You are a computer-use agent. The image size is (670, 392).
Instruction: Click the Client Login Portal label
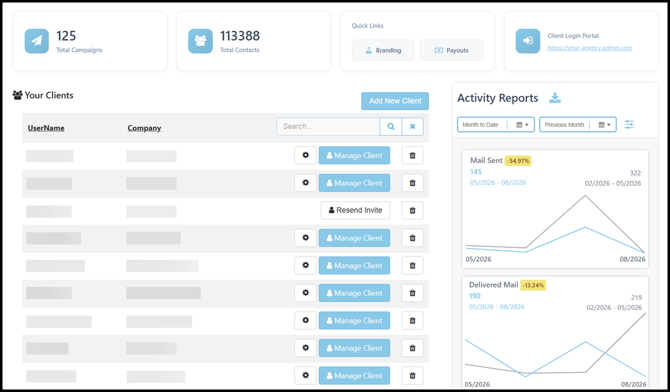[x=573, y=36]
